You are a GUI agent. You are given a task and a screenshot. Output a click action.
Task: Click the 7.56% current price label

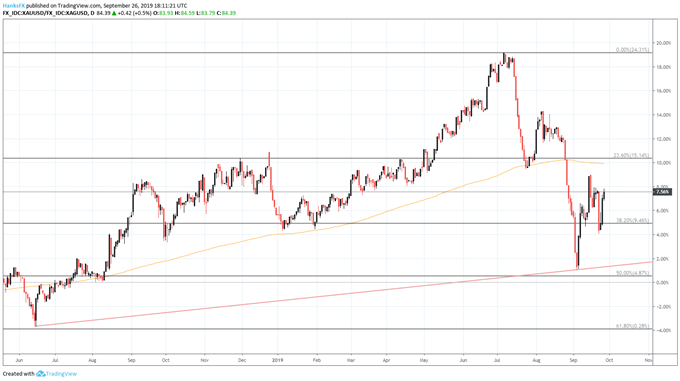click(662, 192)
